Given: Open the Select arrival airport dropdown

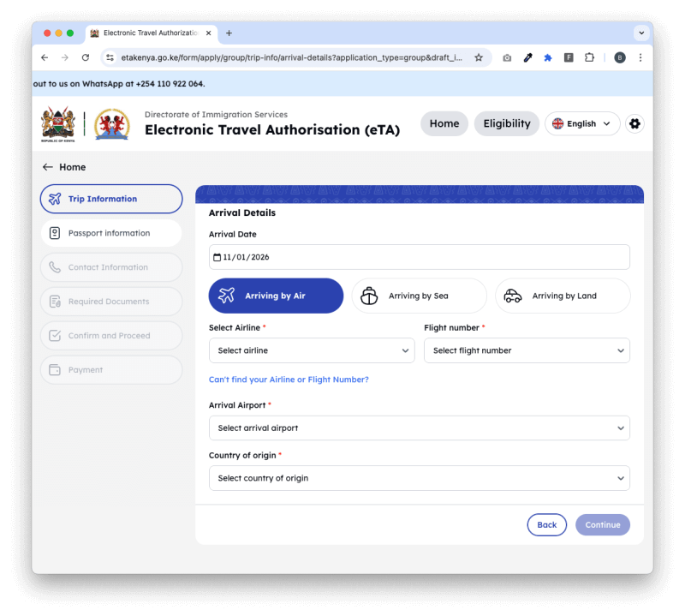Looking at the screenshot, I should pyautogui.click(x=420, y=428).
